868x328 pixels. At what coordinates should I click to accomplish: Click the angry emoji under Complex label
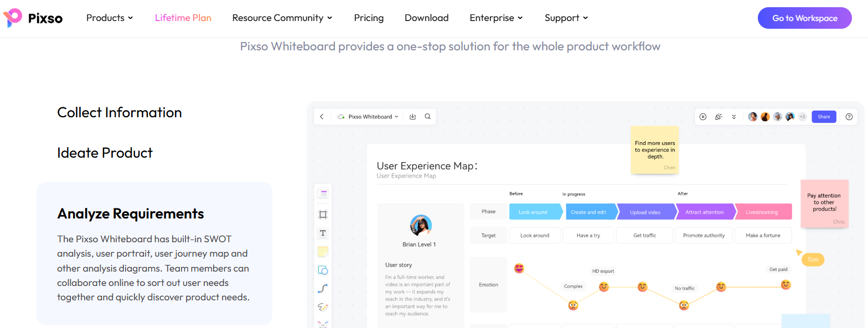tap(573, 305)
